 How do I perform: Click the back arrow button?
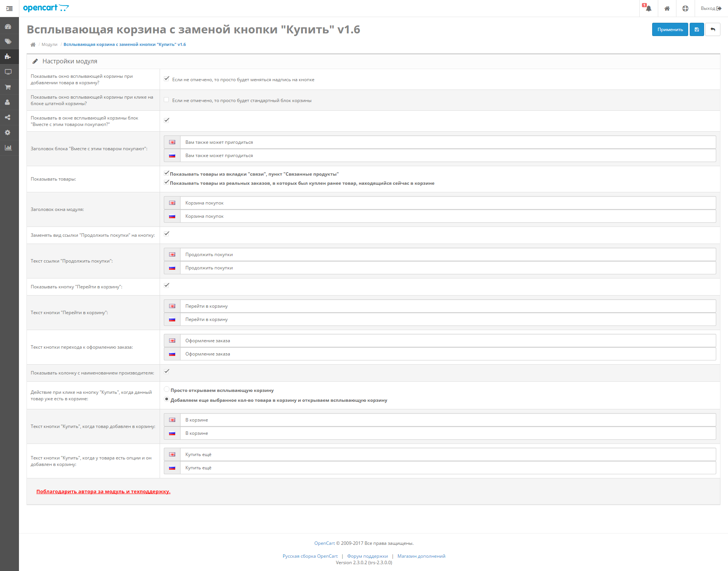713,30
